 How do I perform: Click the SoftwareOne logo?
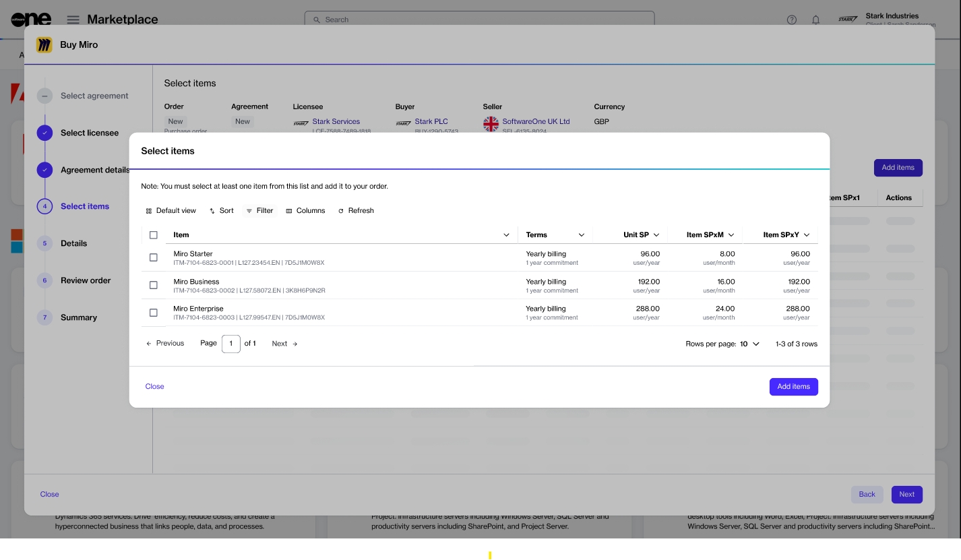(31, 19)
